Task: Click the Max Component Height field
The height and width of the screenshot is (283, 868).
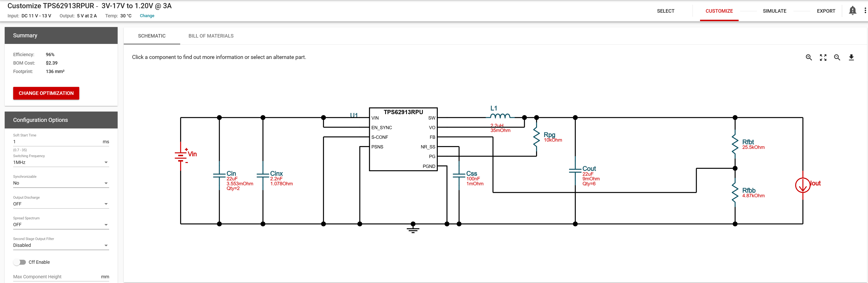Action: click(x=61, y=277)
